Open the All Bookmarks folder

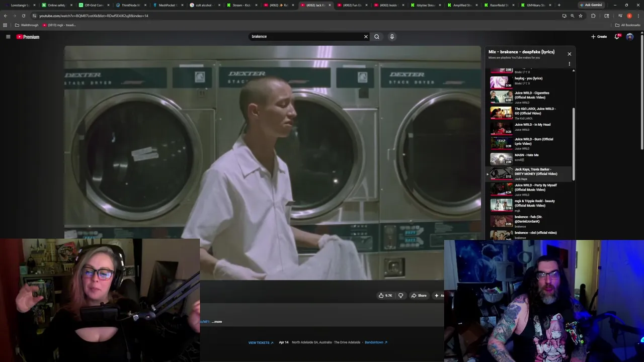pyautogui.click(x=628, y=25)
